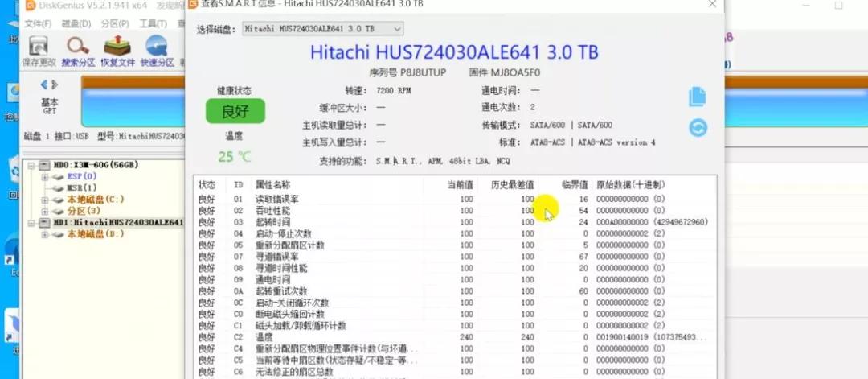Screen dimensions: 868x379
Task: Click the Save Changes (保存更改) toolbar icon
Action: click(39, 47)
